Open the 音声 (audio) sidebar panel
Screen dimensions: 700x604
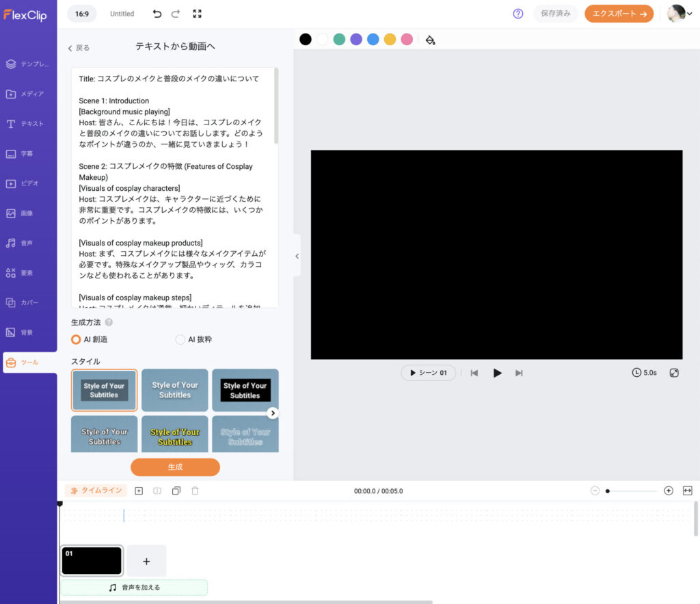[28, 243]
